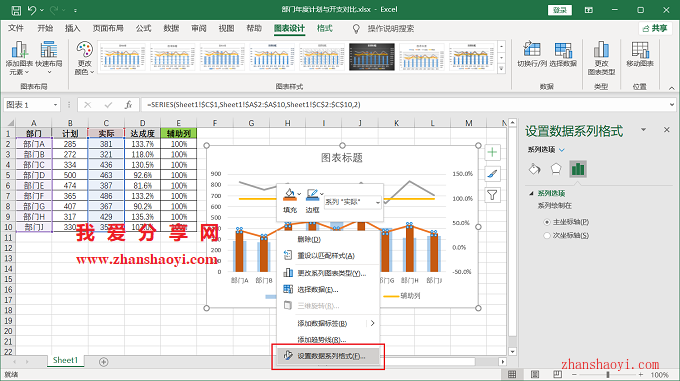Click the Save icon in title bar
This screenshot has width=680, height=381.
tap(16, 10)
